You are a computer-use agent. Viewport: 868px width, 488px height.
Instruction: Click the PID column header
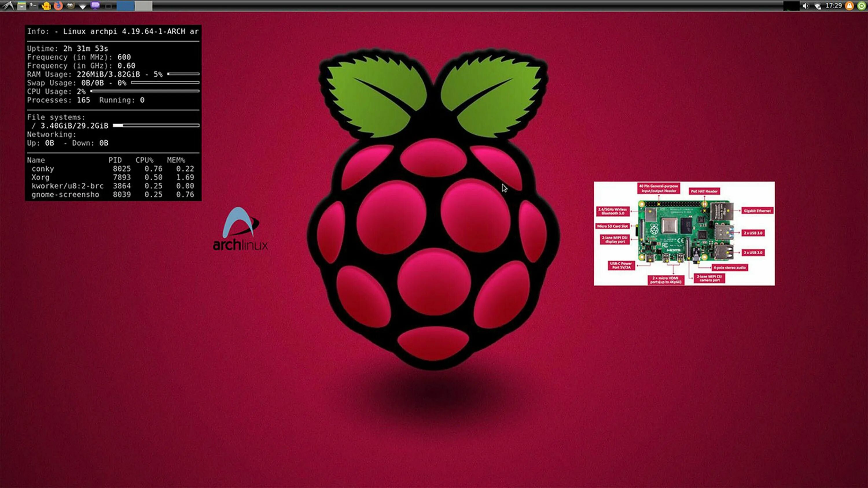[115, 160]
